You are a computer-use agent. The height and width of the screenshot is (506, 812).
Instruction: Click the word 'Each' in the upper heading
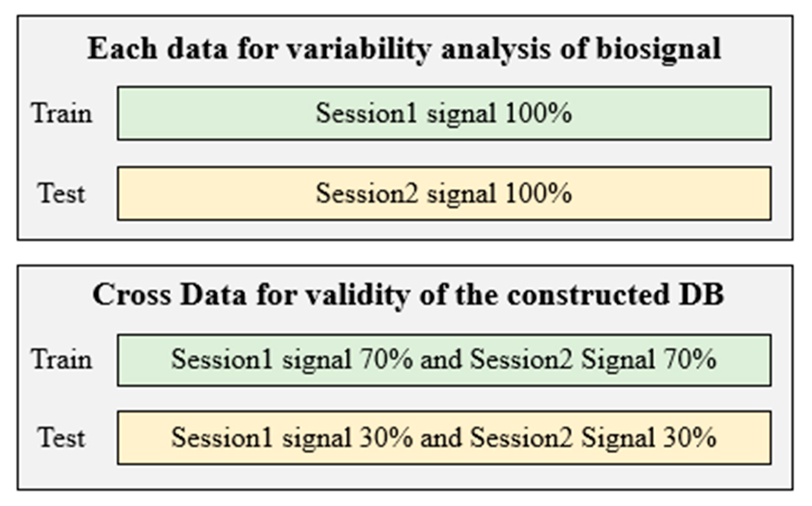point(122,48)
